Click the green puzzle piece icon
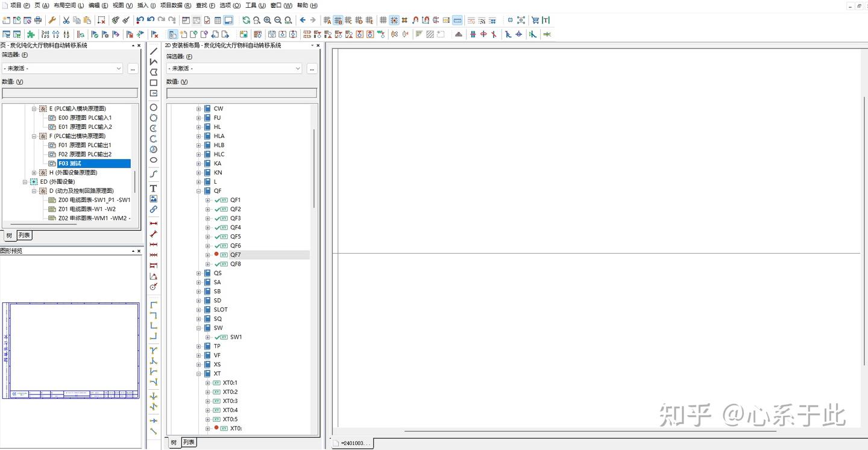Image resolution: width=868 pixels, height=450 pixels. (x=30, y=34)
